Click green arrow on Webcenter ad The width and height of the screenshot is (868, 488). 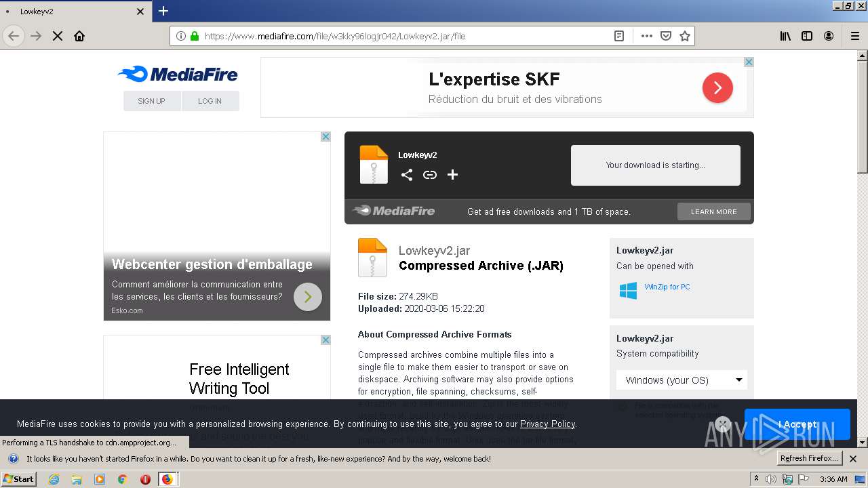(x=308, y=297)
